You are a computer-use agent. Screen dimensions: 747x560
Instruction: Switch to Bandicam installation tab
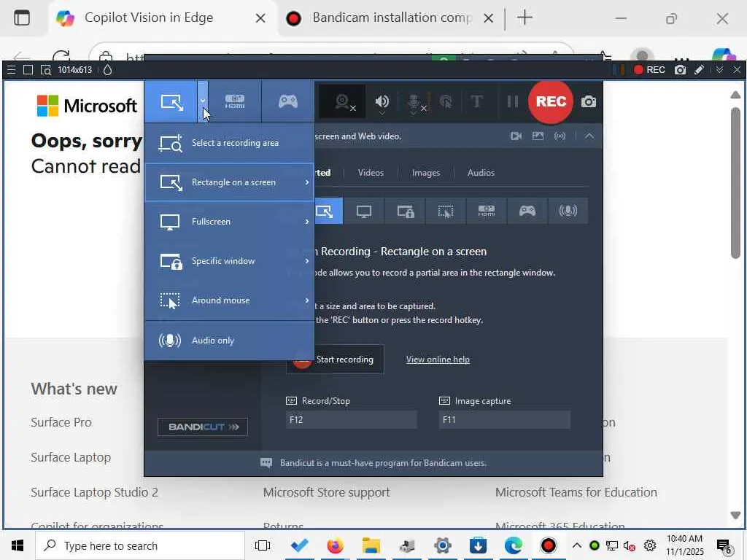[x=392, y=18]
